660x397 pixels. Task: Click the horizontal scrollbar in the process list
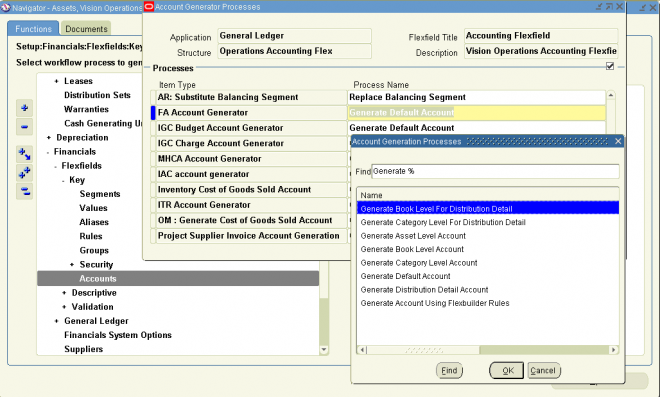click(x=487, y=350)
